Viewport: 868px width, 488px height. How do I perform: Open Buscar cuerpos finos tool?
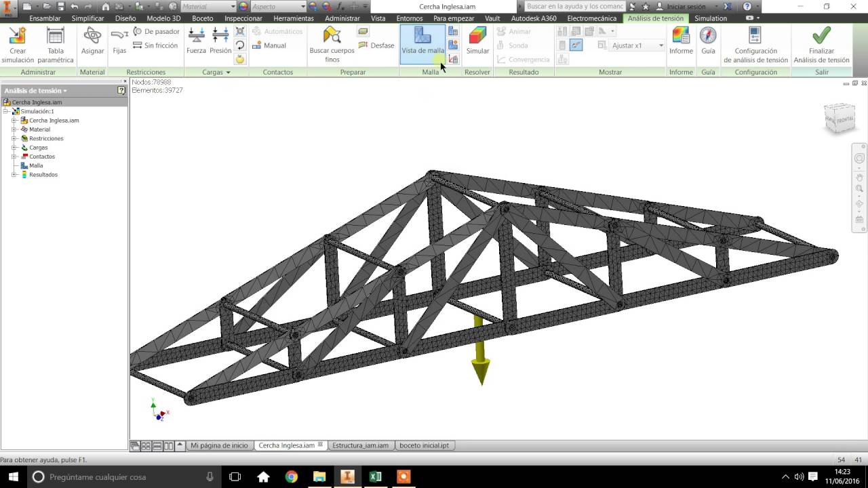332,45
